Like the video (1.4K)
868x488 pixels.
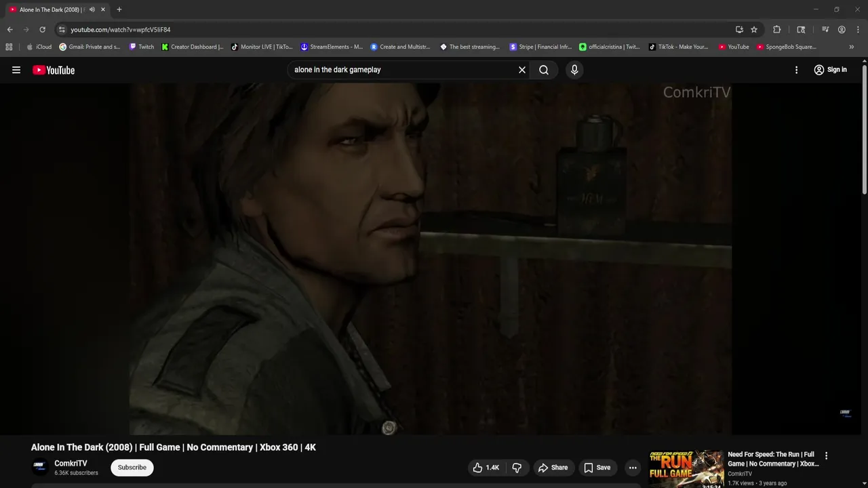pyautogui.click(x=486, y=468)
